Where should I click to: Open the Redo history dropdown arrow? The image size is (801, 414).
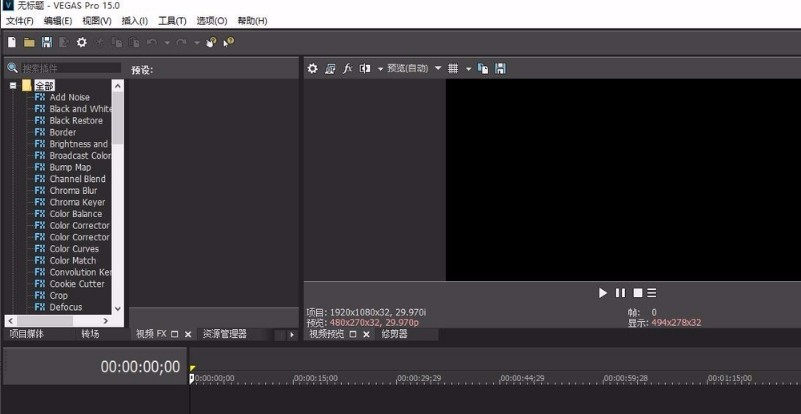197,43
